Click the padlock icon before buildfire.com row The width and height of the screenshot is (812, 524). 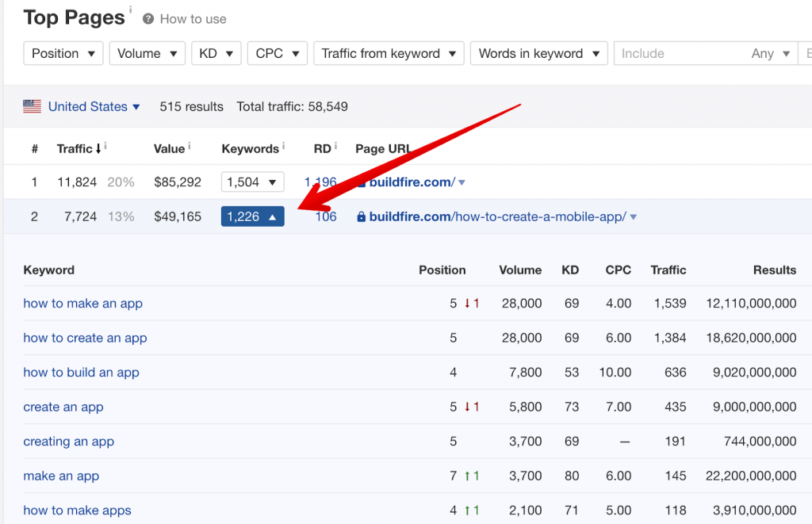click(x=362, y=216)
